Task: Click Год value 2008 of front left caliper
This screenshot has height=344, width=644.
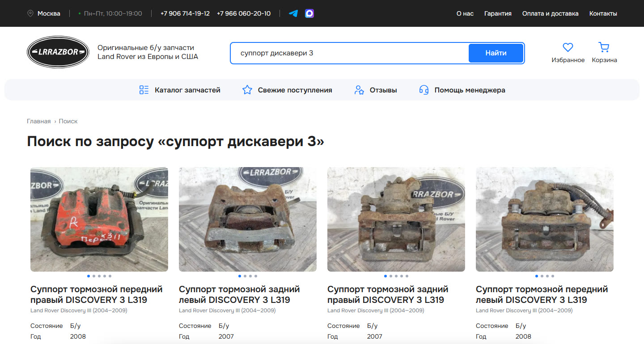Action: [523, 336]
